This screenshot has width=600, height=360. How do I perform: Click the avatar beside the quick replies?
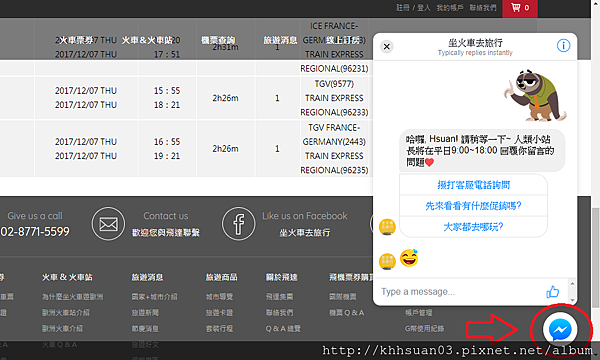tap(387, 227)
